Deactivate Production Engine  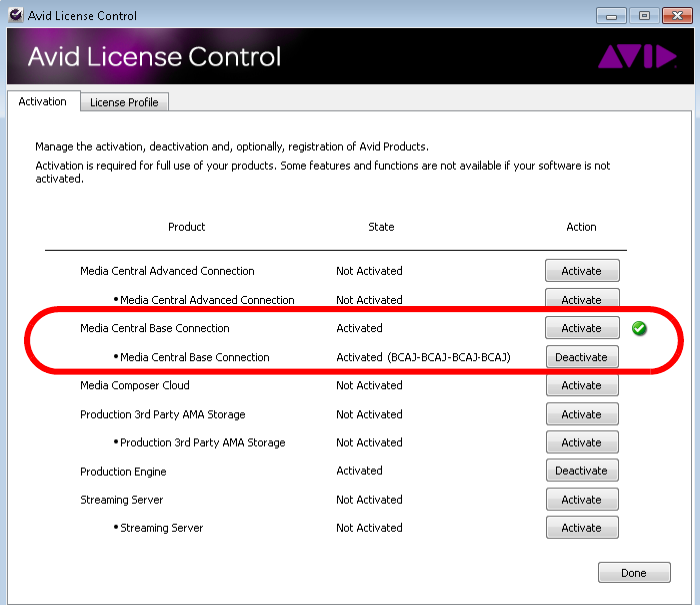coord(581,471)
